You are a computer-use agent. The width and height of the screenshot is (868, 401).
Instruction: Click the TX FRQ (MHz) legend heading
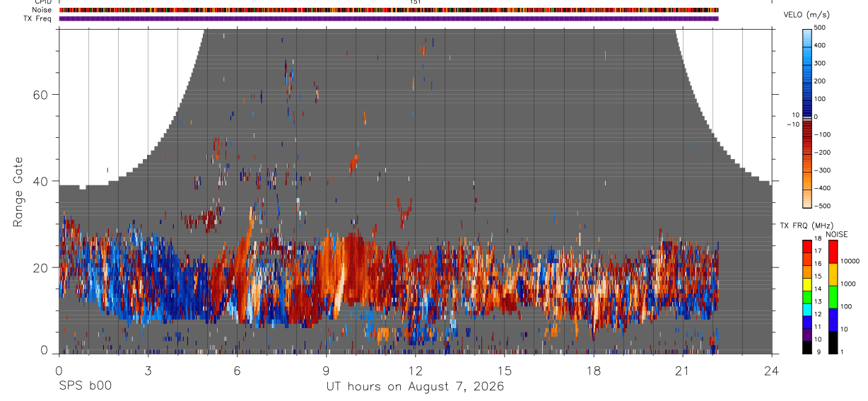807,225
